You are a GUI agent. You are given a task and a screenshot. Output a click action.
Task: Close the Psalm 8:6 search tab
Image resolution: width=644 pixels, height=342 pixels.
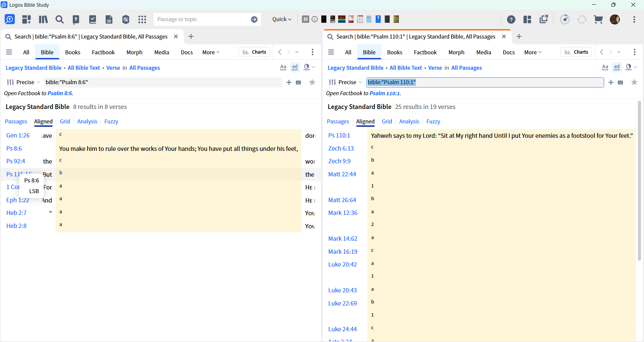[176, 37]
